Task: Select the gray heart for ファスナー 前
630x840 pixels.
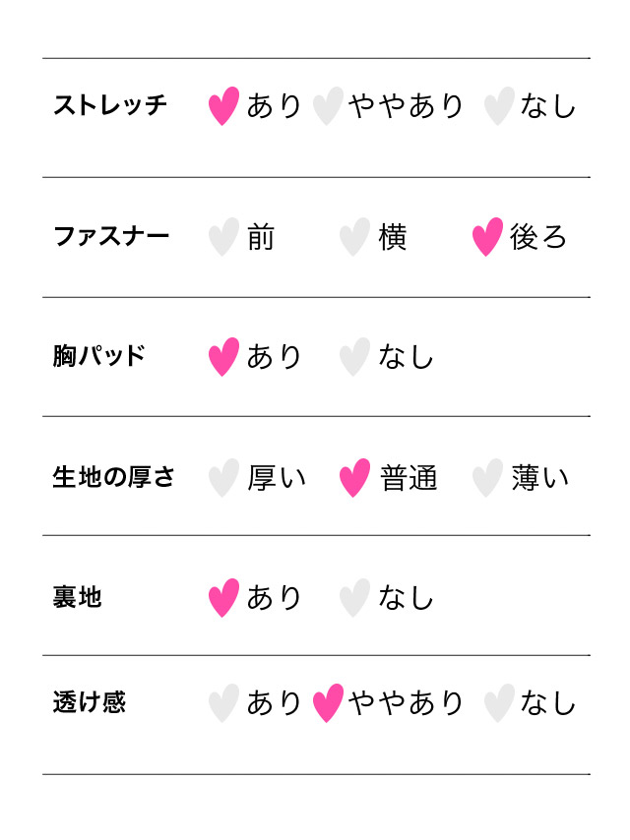Action: [x=223, y=237]
